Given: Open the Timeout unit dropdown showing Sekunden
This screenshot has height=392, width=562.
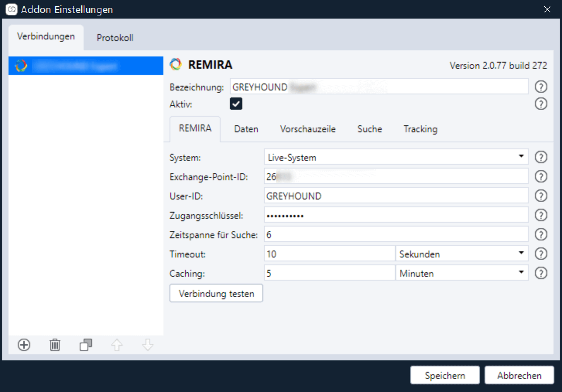Looking at the screenshot, I should click(462, 254).
